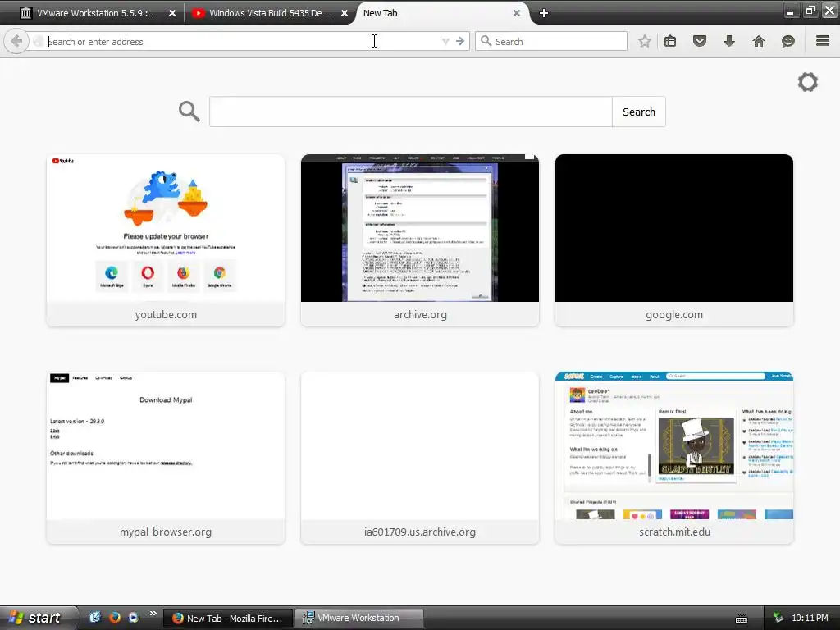
Task: Launch the first quick launch icon
Action: [x=95, y=617]
